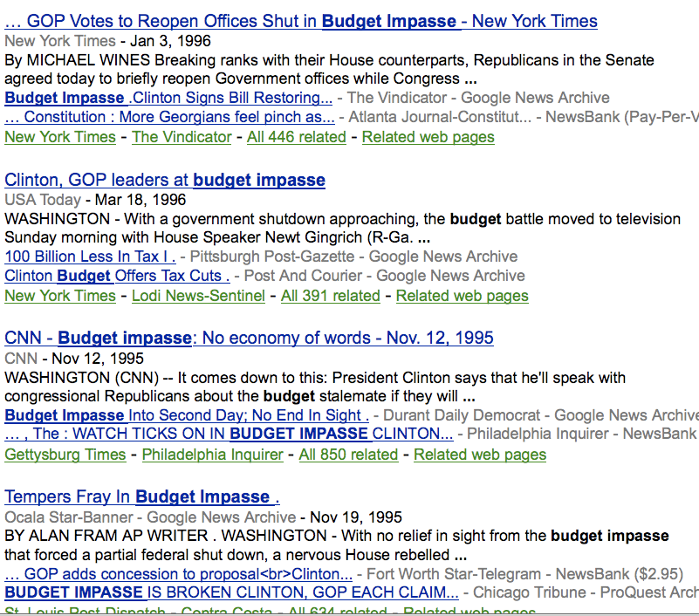Open '100 Billion Less In Tax I' link

coord(90,257)
